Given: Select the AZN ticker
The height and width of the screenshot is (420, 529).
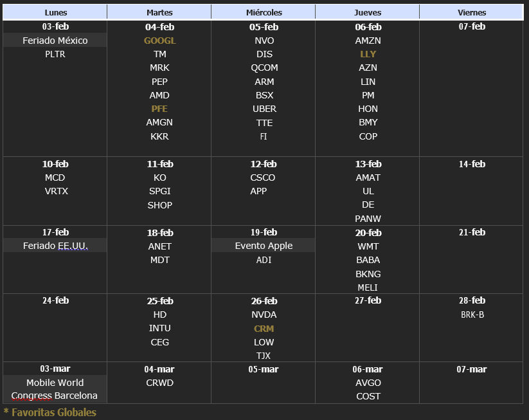Looking at the screenshot, I should coord(368,68).
